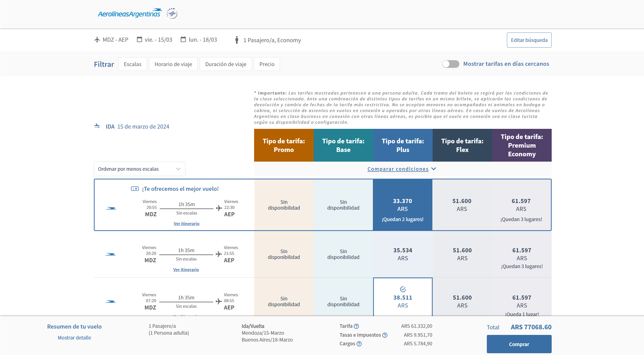Open Ver itinerario for 20:55 flight

click(x=186, y=224)
